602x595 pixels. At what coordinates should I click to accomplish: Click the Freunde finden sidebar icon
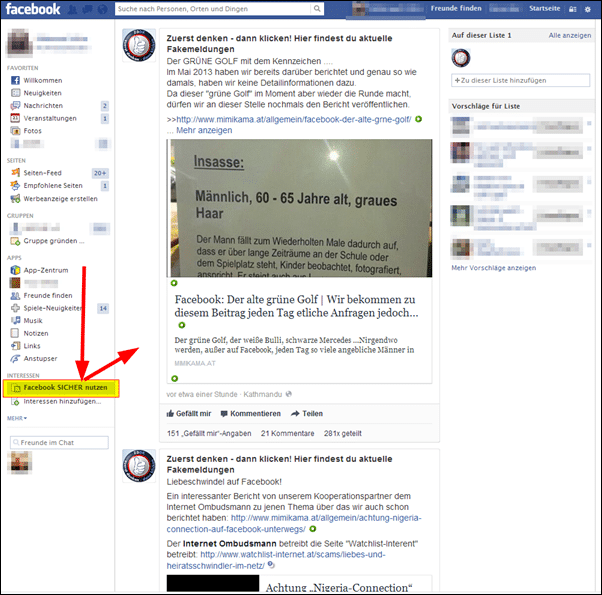coord(15,296)
